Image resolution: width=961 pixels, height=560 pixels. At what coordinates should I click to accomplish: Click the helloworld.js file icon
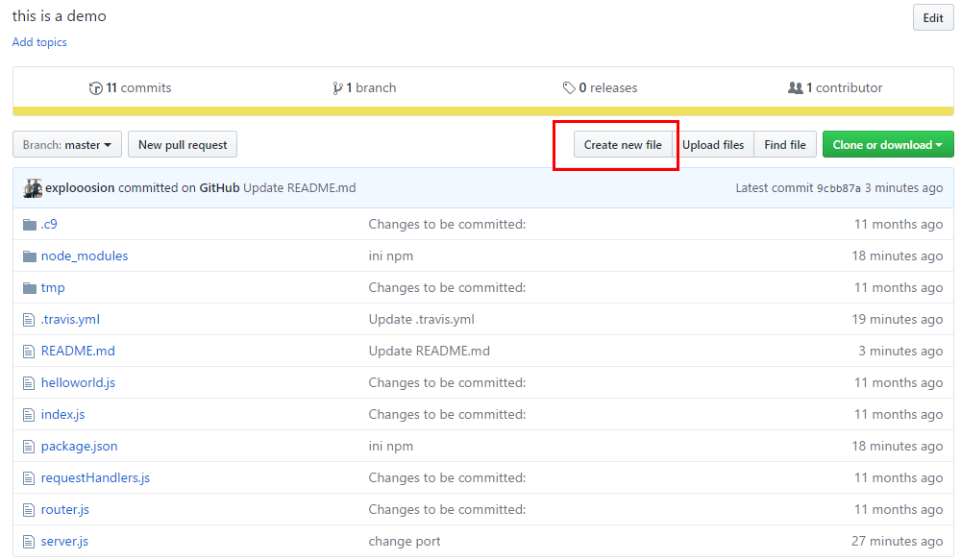coord(28,383)
